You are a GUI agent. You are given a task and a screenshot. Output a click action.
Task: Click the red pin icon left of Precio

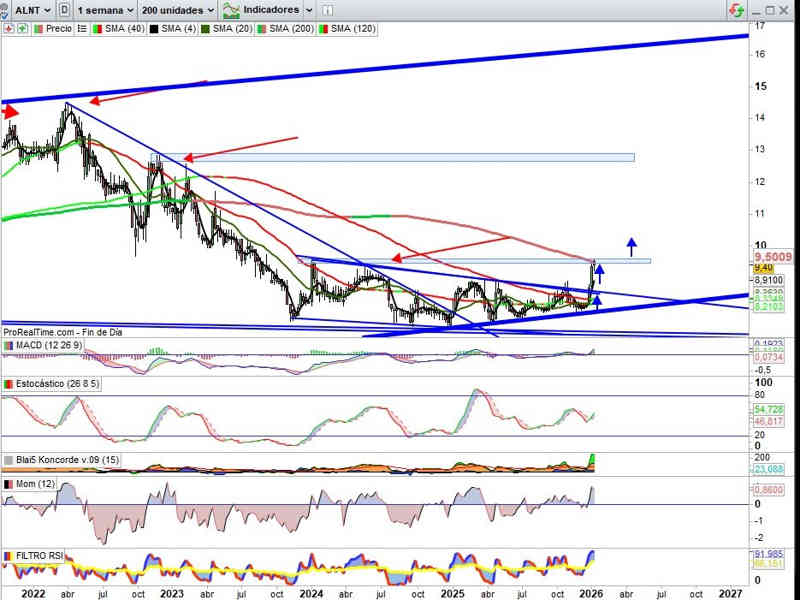[8, 29]
